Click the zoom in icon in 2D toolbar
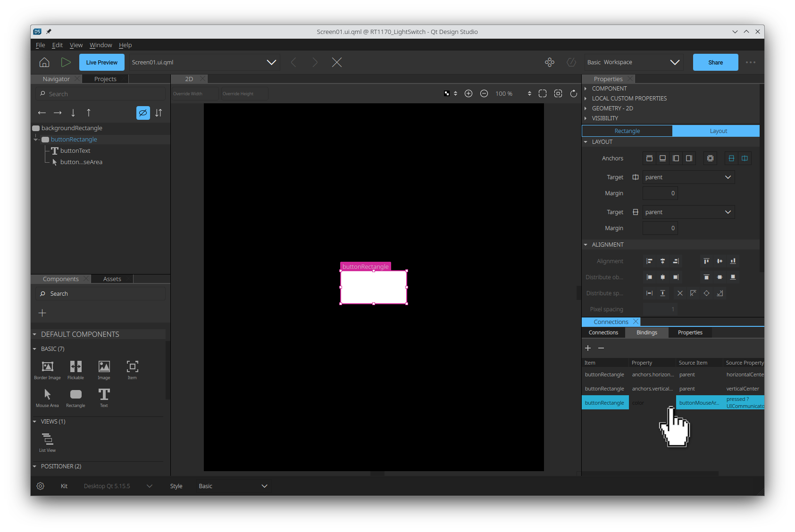795x532 pixels. click(x=469, y=94)
